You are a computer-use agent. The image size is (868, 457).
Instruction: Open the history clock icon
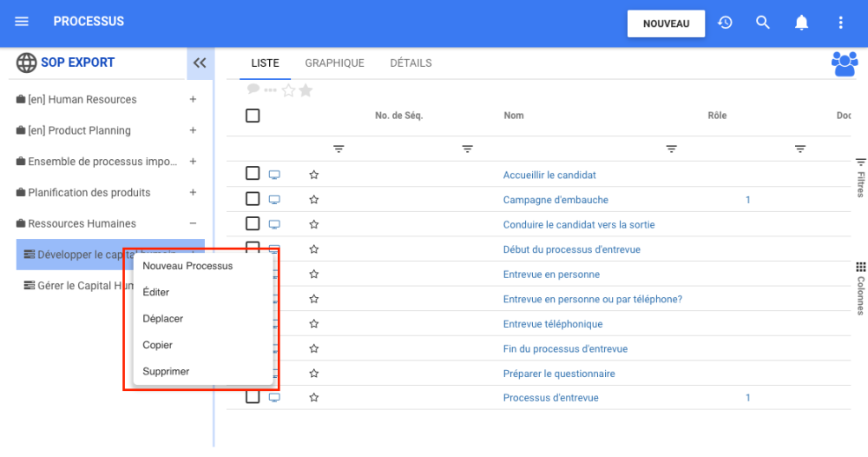[x=725, y=23]
